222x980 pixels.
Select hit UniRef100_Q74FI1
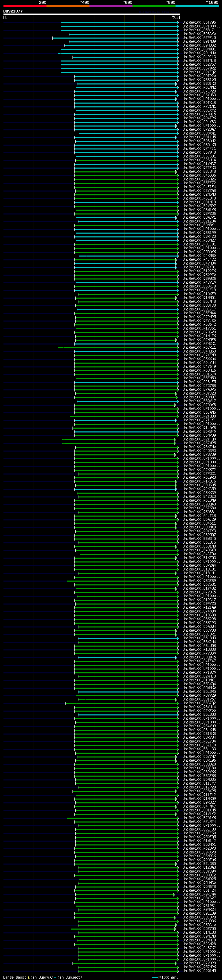coord(199,148)
